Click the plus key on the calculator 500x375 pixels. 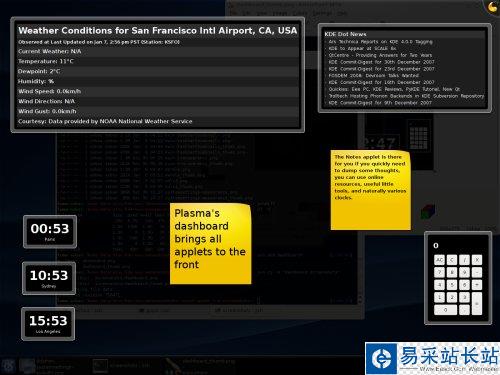pyautogui.click(x=477, y=285)
